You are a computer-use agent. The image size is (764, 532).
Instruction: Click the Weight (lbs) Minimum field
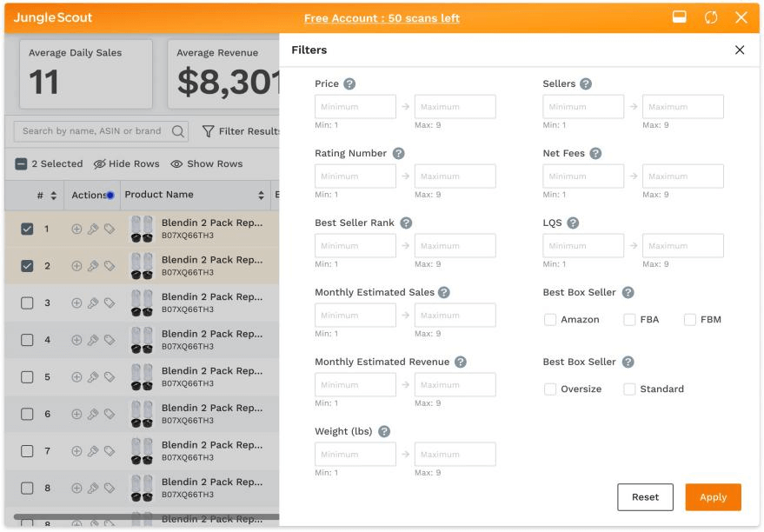355,455
